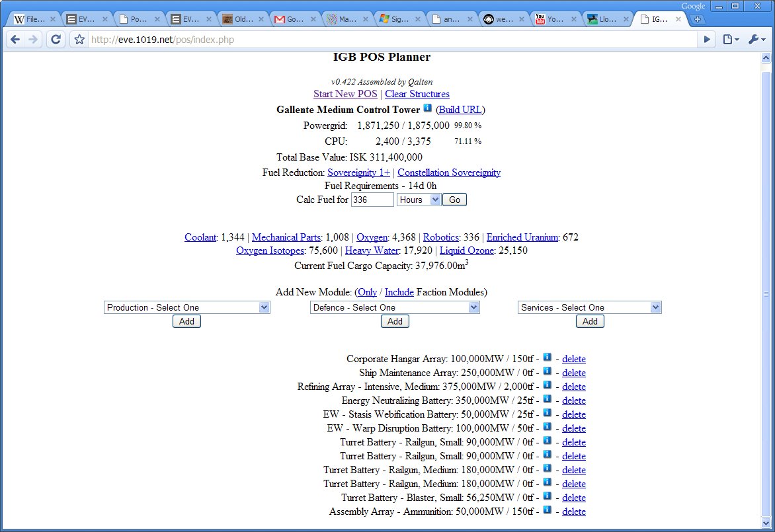Click info icon for Blaster Small turret
The height and width of the screenshot is (532, 775).
[x=547, y=496]
